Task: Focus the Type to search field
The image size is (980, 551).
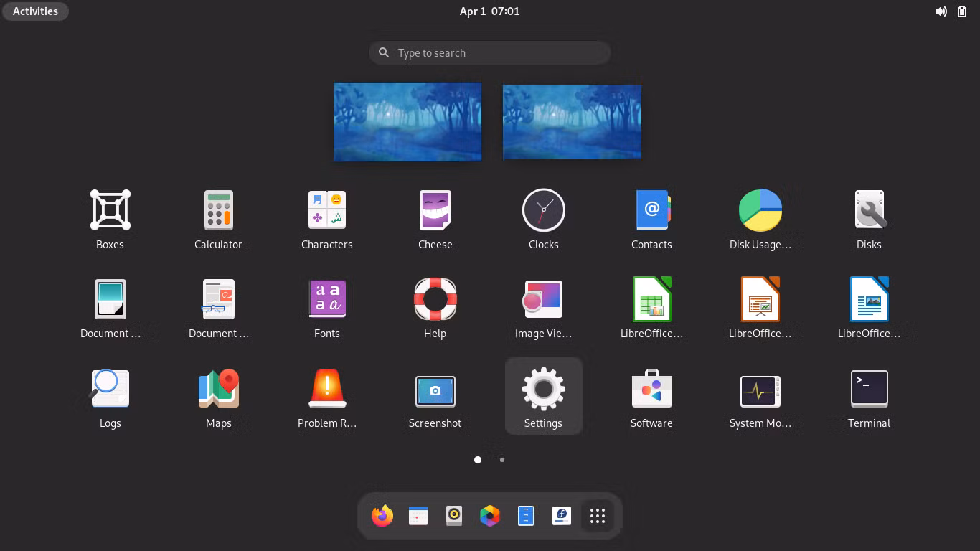Action: 490,52
